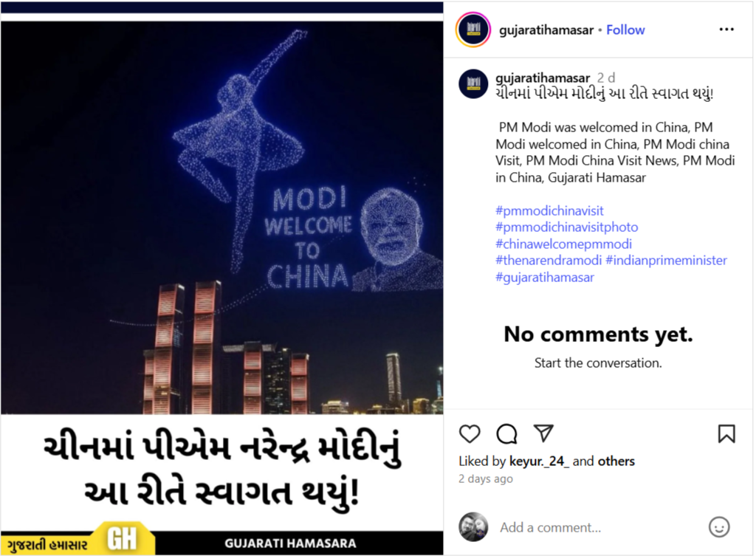
Task: Click the caption author's avatar
Action: point(473,84)
